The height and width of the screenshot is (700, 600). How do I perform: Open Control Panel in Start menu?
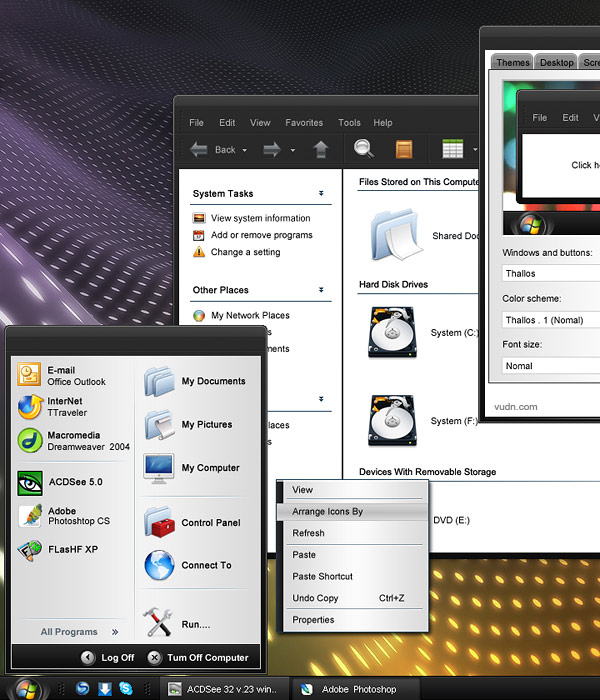[192, 522]
